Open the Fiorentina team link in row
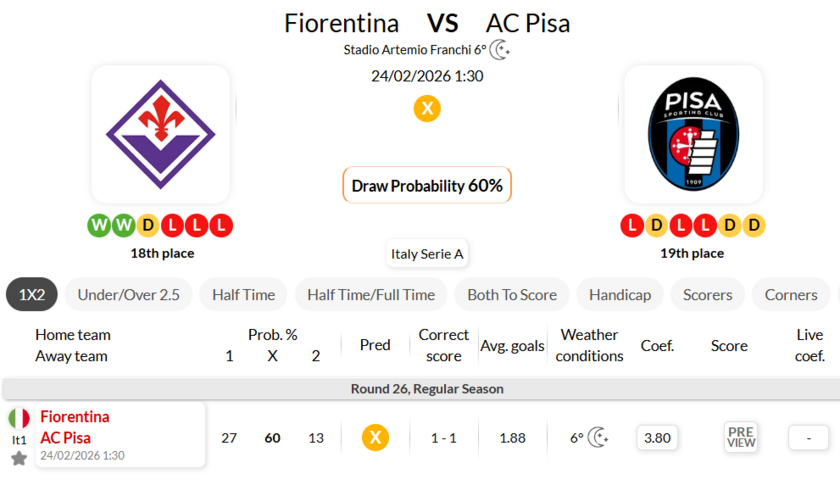 click(75, 417)
